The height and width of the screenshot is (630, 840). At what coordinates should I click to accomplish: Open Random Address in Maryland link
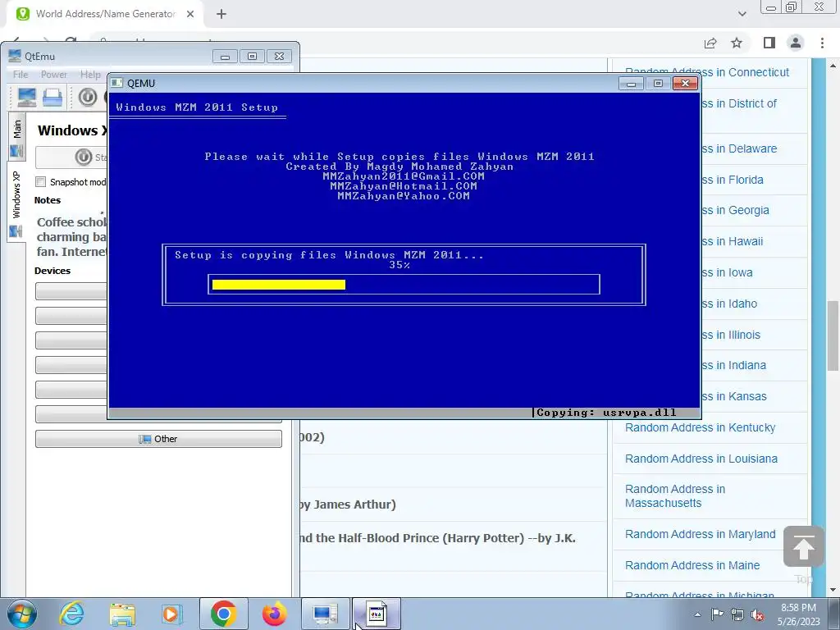pos(701,534)
